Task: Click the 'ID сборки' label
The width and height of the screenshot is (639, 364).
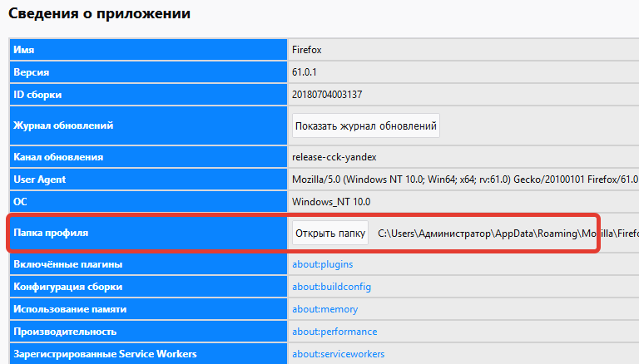Action: (x=37, y=95)
